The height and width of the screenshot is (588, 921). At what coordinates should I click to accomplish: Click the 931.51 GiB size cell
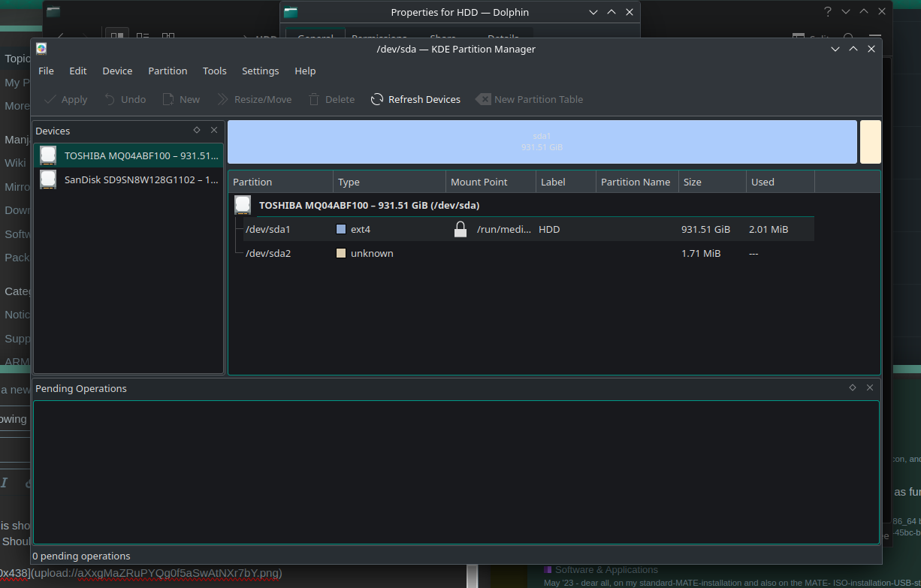click(705, 229)
